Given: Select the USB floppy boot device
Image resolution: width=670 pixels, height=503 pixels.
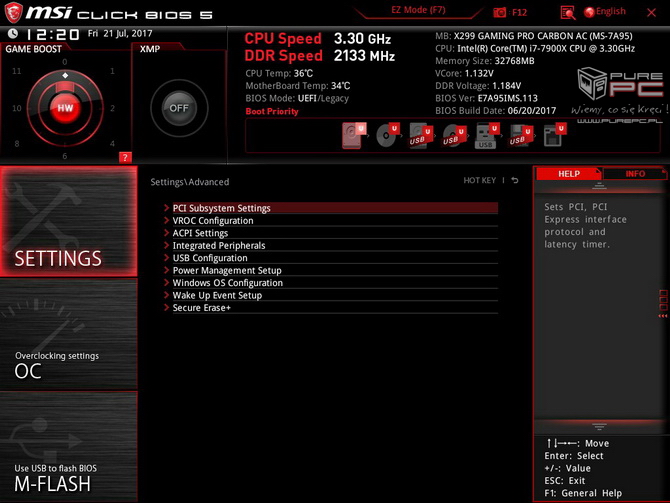Looking at the screenshot, I should click(x=521, y=135).
